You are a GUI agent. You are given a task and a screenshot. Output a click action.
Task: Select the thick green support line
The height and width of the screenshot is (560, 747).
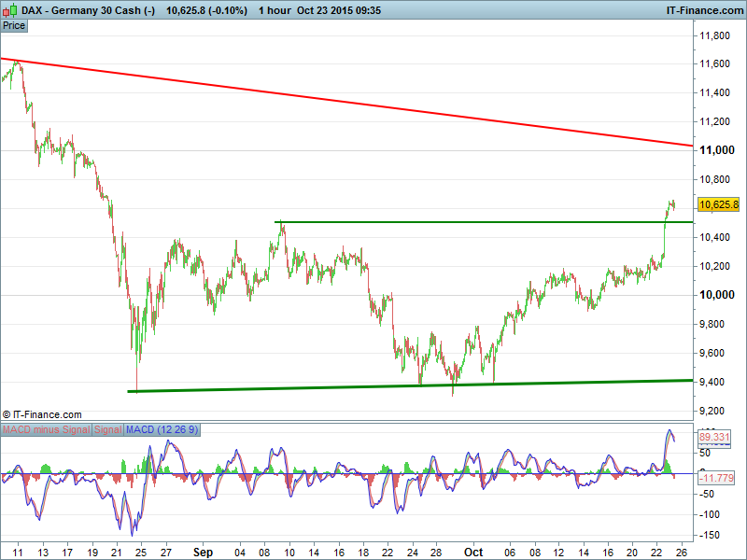pos(560,383)
